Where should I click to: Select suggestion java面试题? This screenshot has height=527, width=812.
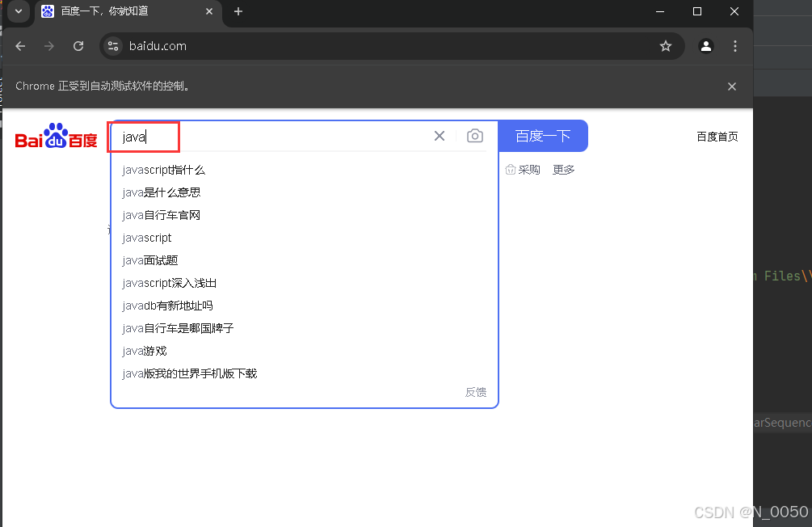304,260
